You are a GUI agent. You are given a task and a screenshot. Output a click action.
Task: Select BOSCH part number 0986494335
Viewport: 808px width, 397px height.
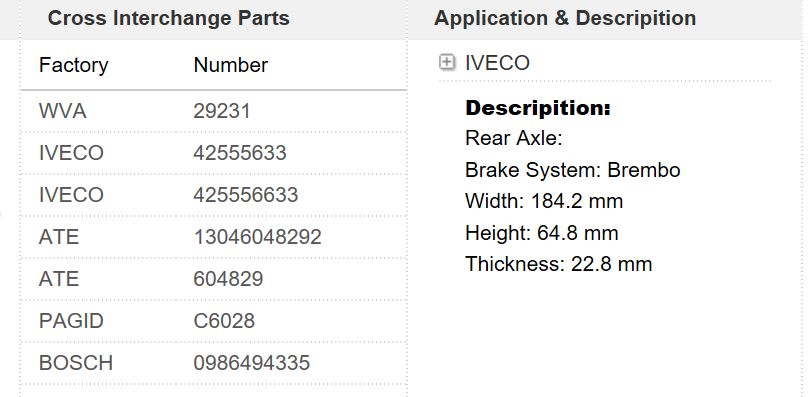pyautogui.click(x=251, y=363)
